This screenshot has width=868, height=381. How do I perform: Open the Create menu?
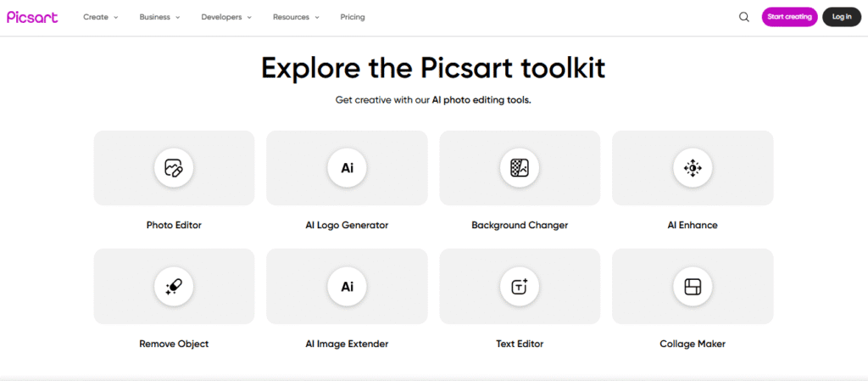[101, 17]
